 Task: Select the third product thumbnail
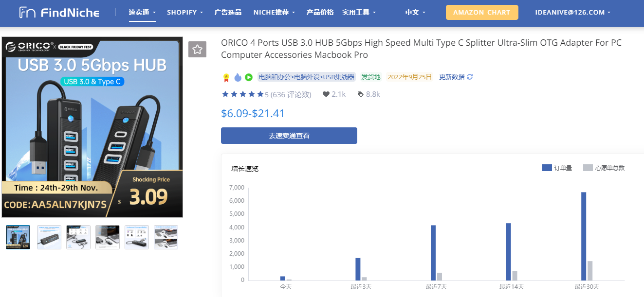(x=78, y=237)
